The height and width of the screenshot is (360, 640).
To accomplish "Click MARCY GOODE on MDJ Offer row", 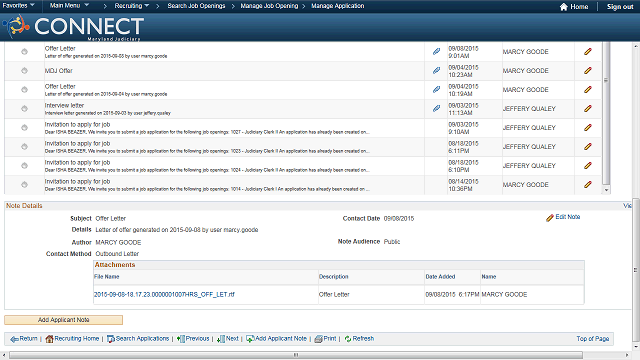I will (x=525, y=71).
